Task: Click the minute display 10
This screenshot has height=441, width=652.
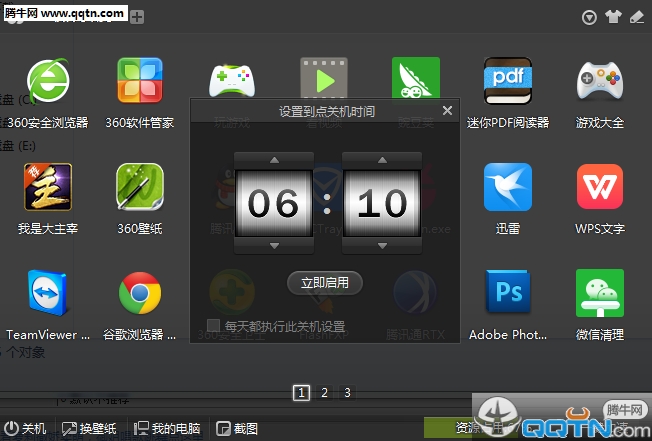Action: click(382, 203)
